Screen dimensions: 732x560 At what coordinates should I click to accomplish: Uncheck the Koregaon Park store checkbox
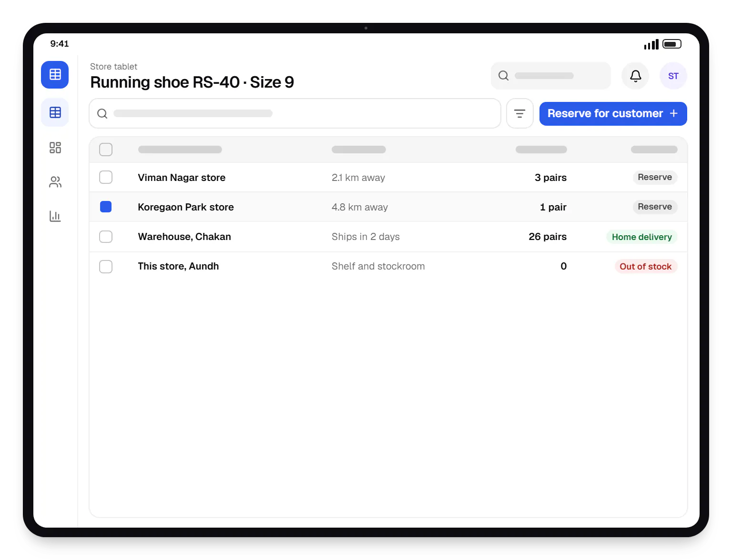click(106, 207)
